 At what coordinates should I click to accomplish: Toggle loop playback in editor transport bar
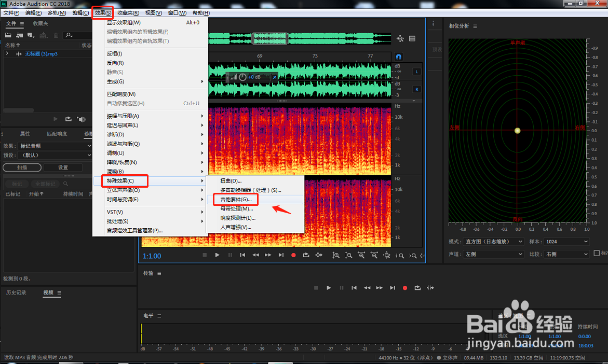pyautogui.click(x=306, y=255)
